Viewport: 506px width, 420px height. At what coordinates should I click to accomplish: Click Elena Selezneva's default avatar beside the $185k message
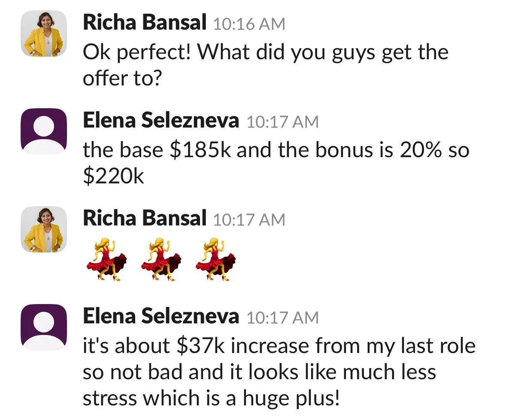[x=44, y=131]
